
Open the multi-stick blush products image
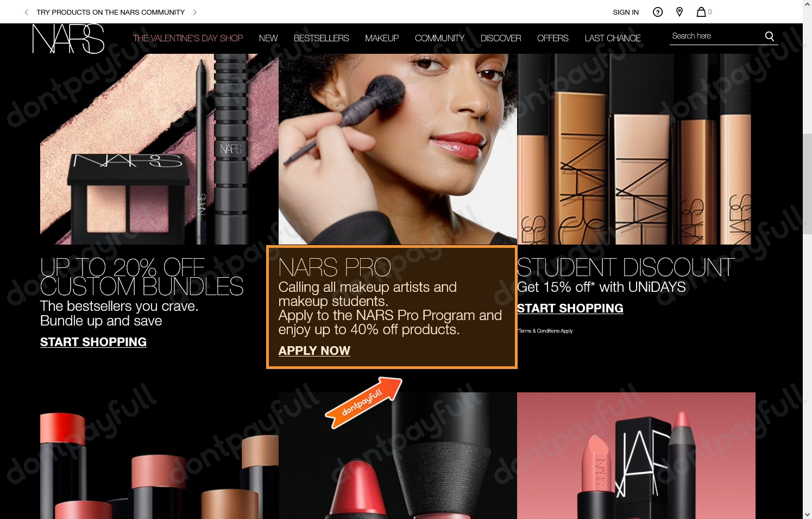pos(159,455)
